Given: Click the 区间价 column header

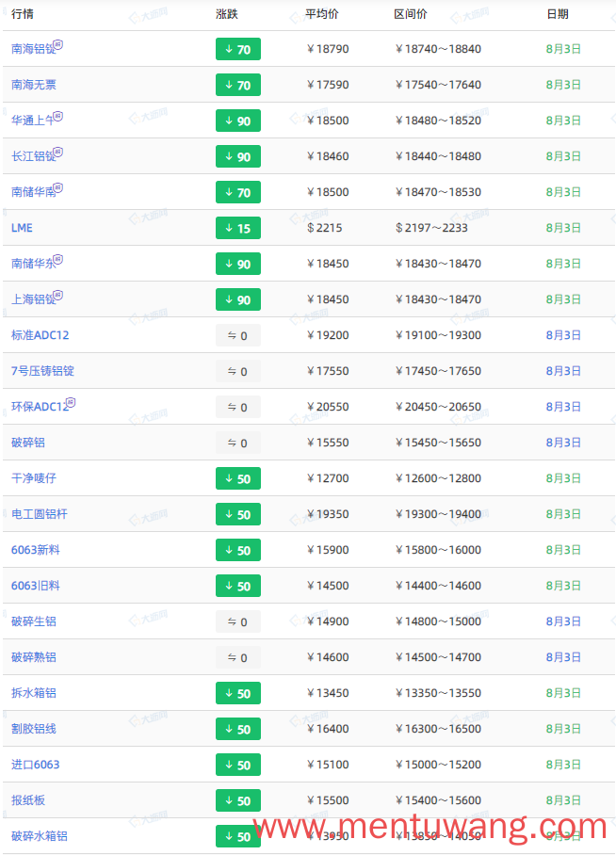Looking at the screenshot, I should click(411, 13).
